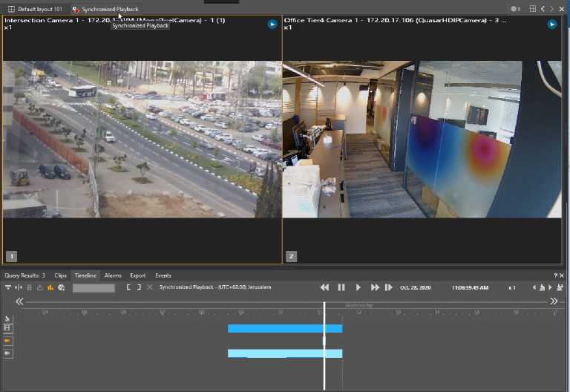Screen dimensions: 570x392
Task: Click the fast forward button
Action: click(x=375, y=287)
